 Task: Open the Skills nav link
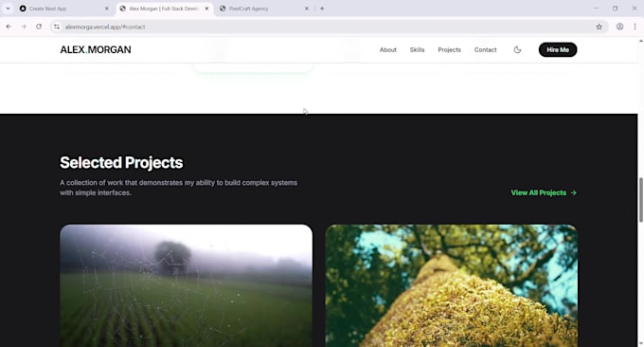pos(417,49)
